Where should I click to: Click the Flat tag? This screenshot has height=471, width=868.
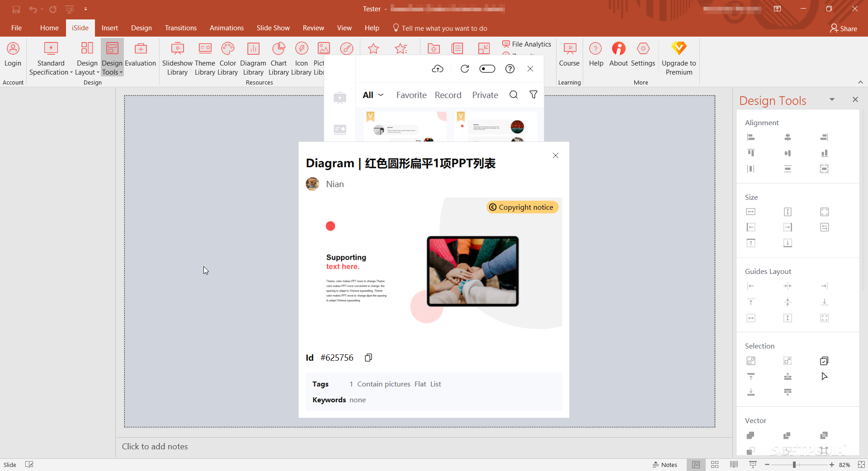pyautogui.click(x=420, y=384)
